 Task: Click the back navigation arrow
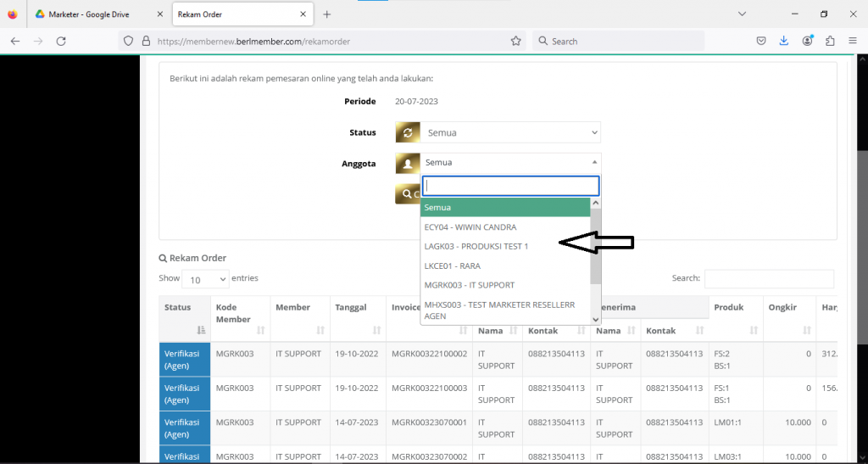tap(15, 41)
